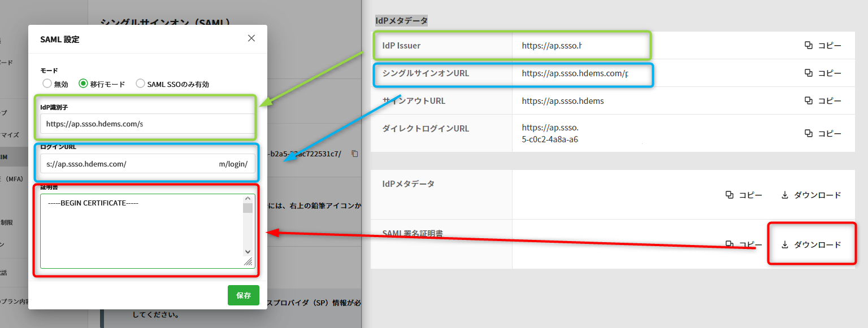This screenshot has width=868, height=328.
Task: Focus the ログインURL text field
Action: click(x=147, y=164)
